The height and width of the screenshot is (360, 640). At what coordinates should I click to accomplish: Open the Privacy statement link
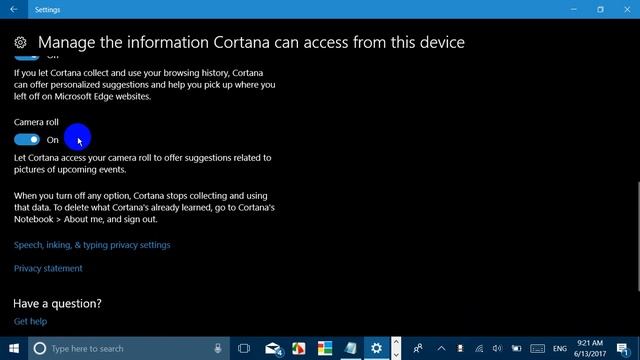(48, 268)
